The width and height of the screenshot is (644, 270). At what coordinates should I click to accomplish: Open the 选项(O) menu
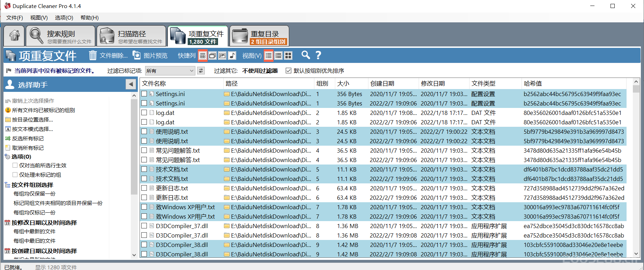[64, 17]
